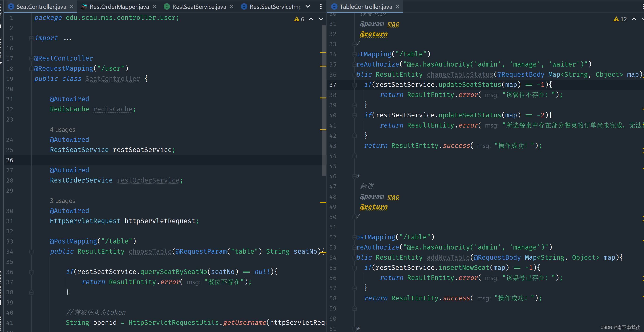Screen dimensions: 644x332
Task: Close the SeatController.java tab
Action: (x=72, y=7)
